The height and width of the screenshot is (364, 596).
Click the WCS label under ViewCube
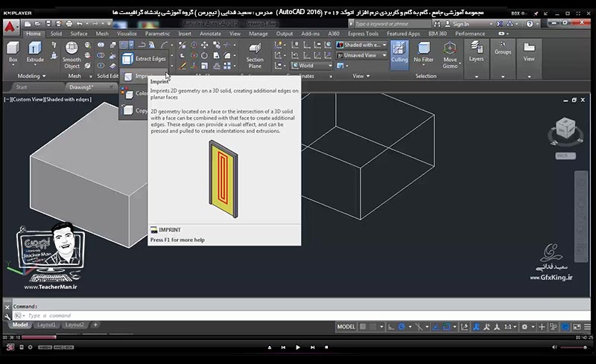coord(565,156)
